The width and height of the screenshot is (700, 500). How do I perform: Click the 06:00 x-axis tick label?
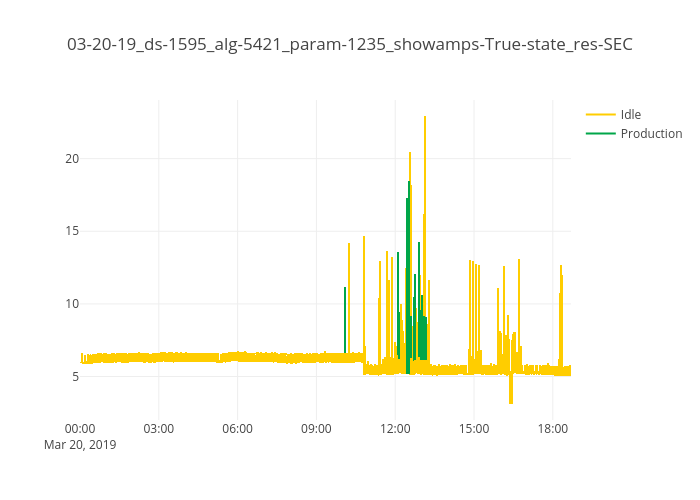click(237, 429)
